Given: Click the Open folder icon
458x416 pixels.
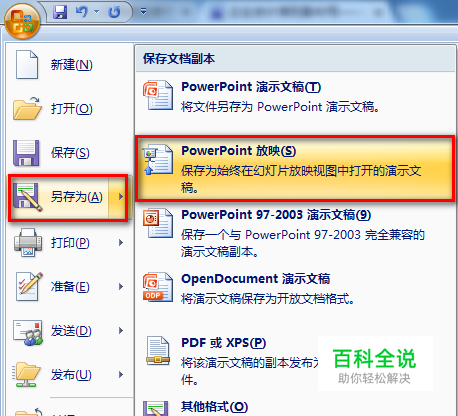Looking at the screenshot, I should point(27,109).
